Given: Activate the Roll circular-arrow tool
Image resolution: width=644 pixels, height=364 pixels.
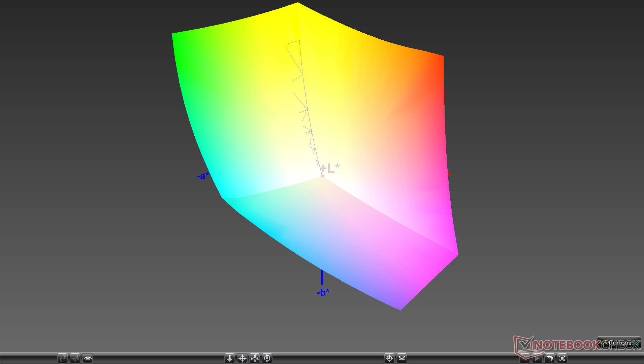Looking at the screenshot, I should pos(267,358).
